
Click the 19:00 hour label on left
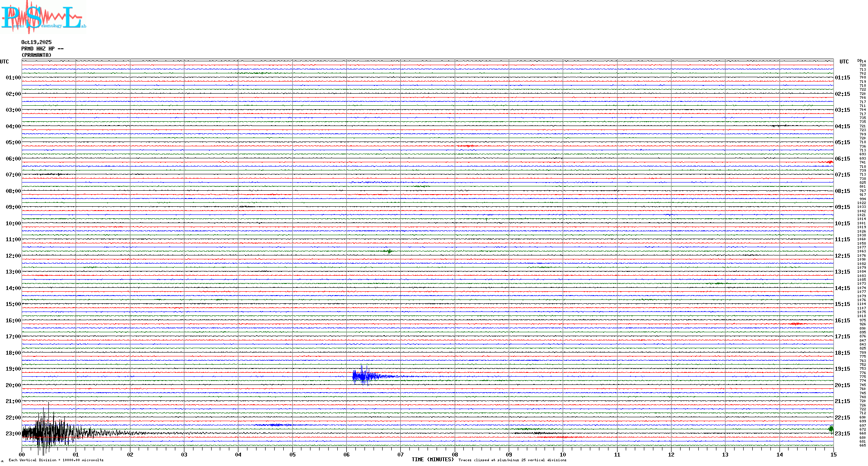point(13,369)
